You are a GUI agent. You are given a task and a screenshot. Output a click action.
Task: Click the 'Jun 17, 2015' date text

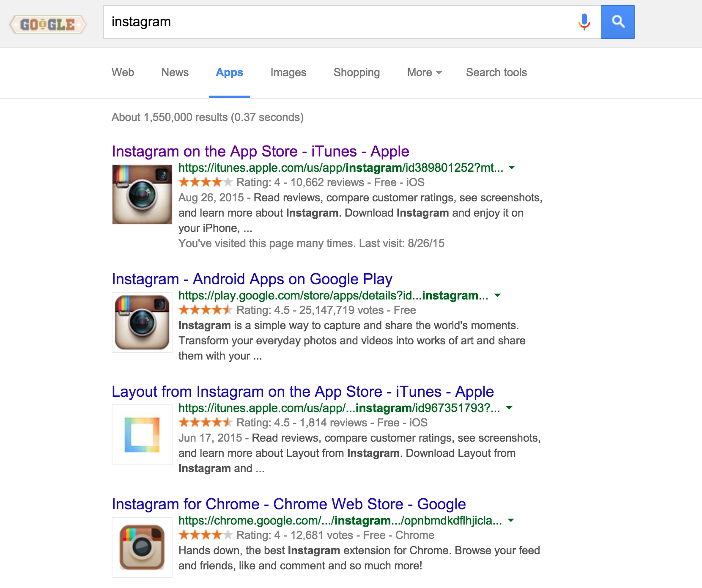click(x=210, y=438)
